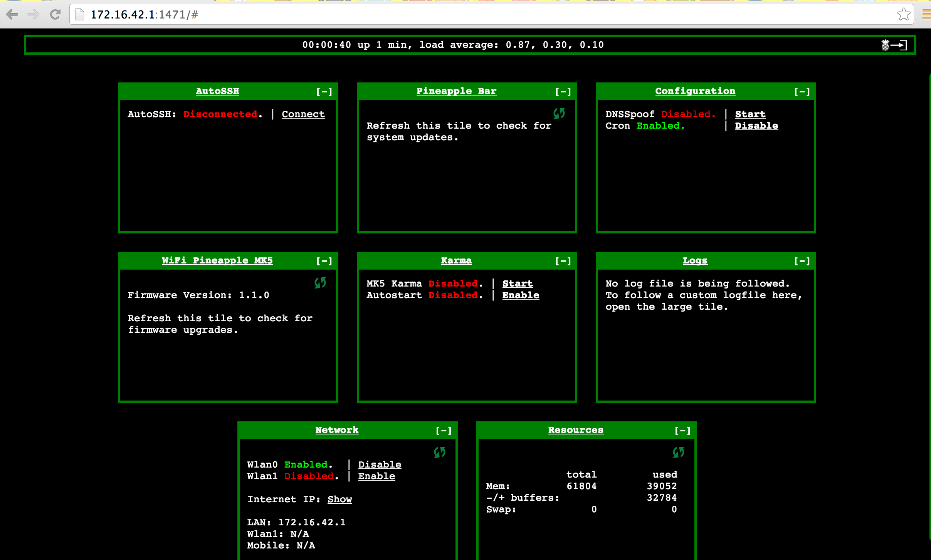Bookmark page with star icon

click(903, 15)
